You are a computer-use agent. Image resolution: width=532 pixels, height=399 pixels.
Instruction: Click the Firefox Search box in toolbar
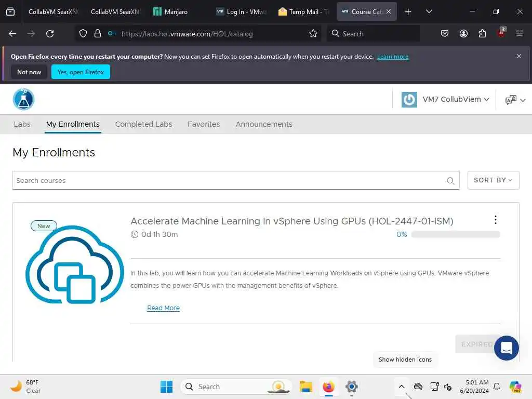(373, 34)
